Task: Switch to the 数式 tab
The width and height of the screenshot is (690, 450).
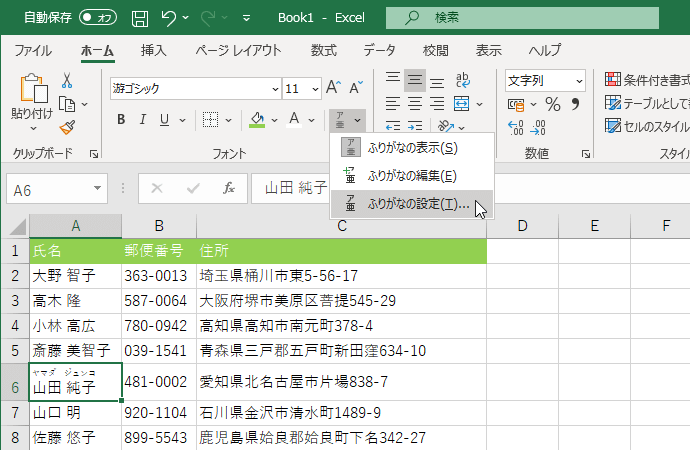Action: (x=323, y=50)
